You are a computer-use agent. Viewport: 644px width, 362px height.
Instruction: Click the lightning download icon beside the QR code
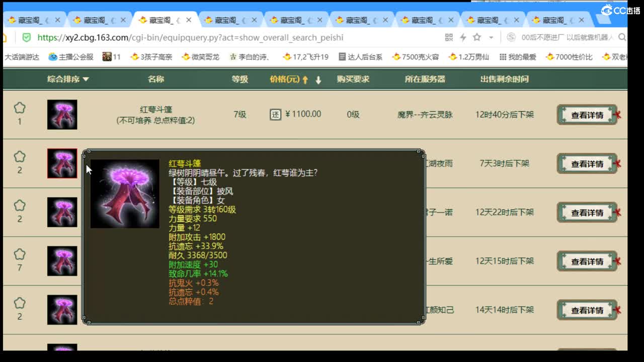(x=462, y=37)
